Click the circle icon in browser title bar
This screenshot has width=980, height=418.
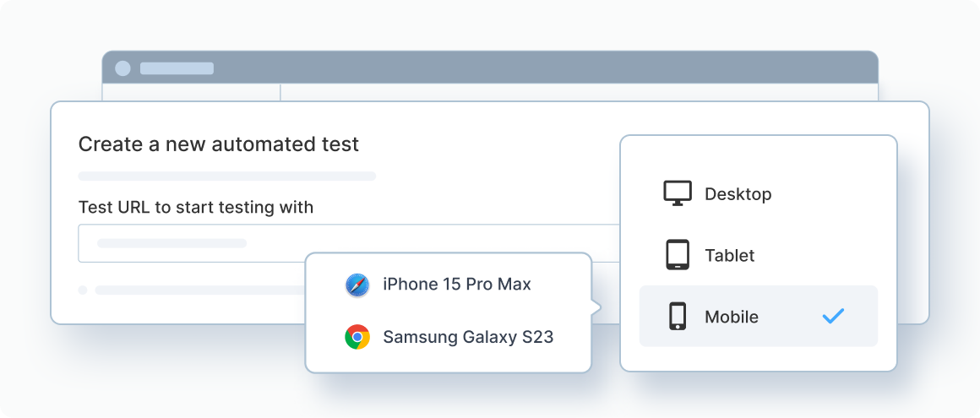[x=123, y=68]
